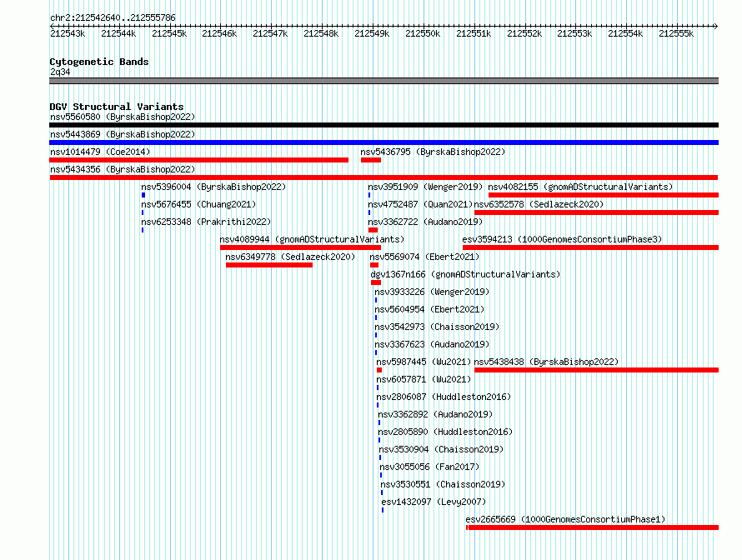The width and height of the screenshot is (742, 560).
Task: Click the DGV Structural Variants track title
Action: point(117,107)
